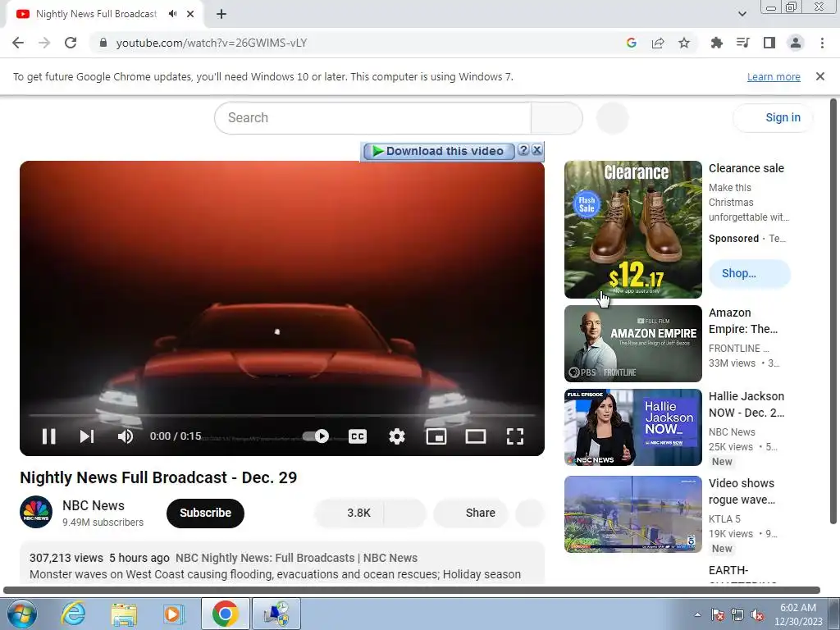Open the tab search dropdown arrow
The image size is (840, 630).
[742, 14]
